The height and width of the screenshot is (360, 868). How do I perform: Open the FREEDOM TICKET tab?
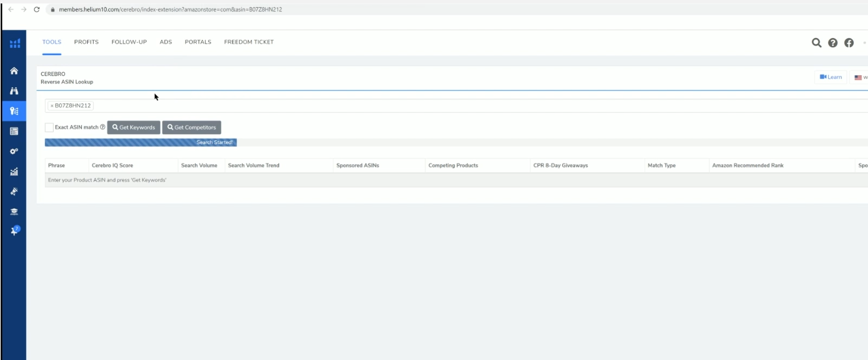coord(248,42)
